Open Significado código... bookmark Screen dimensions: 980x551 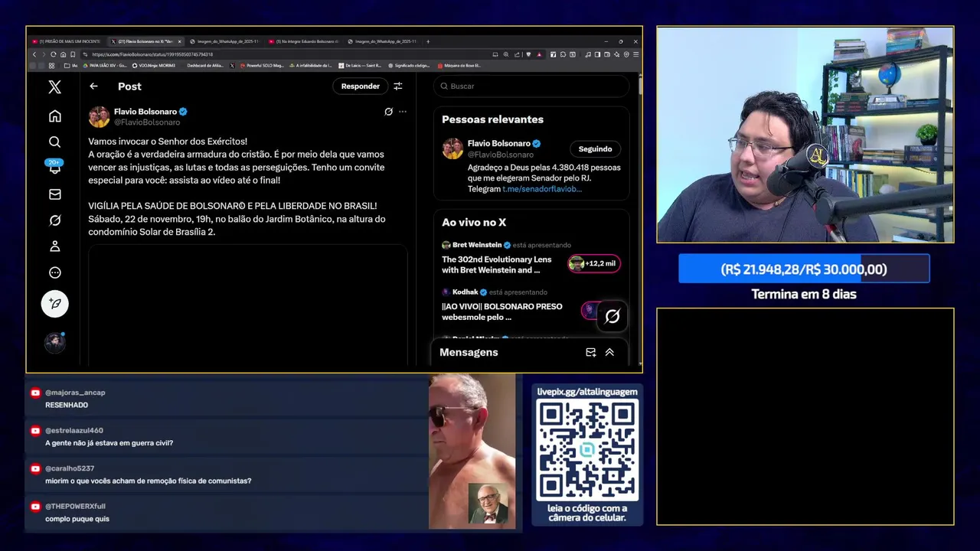(x=409, y=66)
